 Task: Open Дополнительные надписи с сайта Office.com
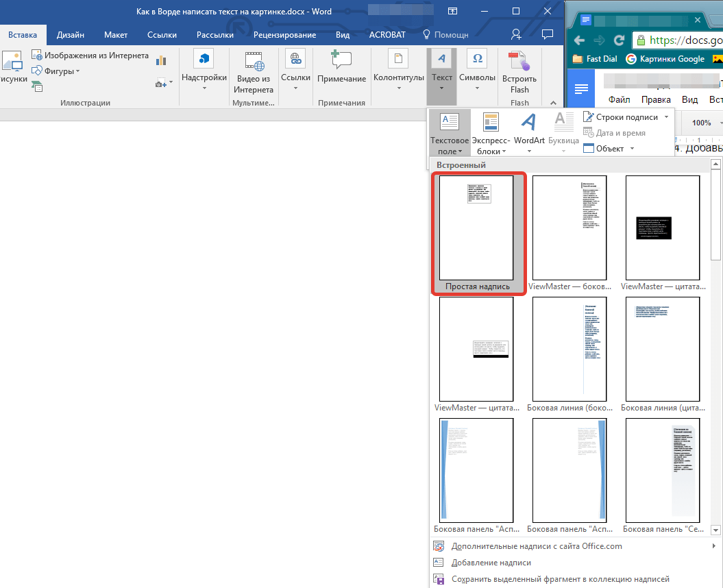coord(537,546)
